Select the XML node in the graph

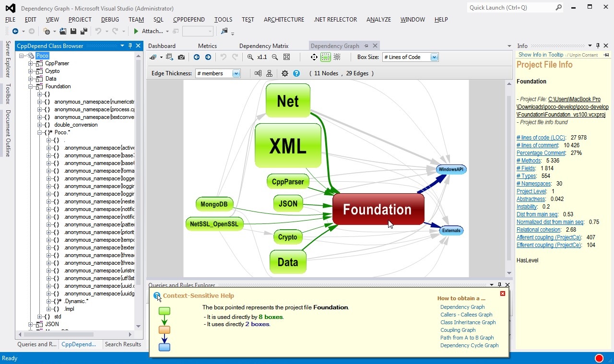tap(288, 146)
